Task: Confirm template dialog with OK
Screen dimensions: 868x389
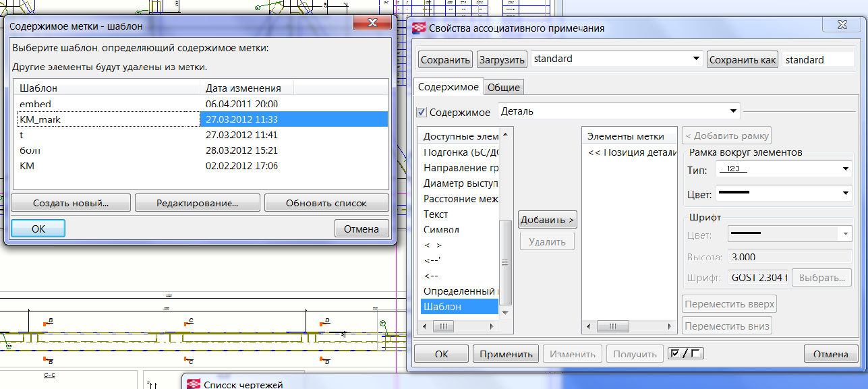Action: click(x=38, y=229)
